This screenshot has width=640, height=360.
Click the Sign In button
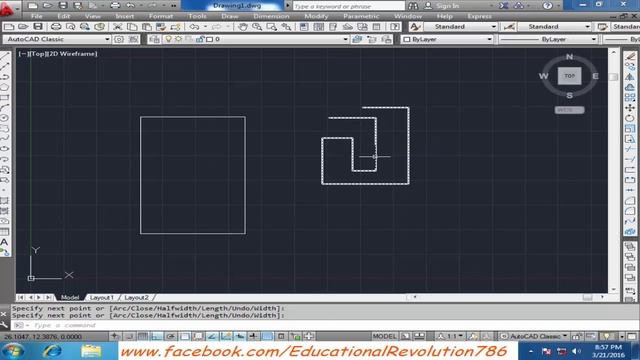(442, 6)
